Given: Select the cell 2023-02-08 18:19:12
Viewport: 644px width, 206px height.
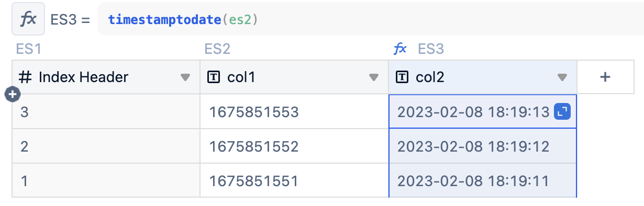Looking at the screenshot, I should (x=483, y=146).
